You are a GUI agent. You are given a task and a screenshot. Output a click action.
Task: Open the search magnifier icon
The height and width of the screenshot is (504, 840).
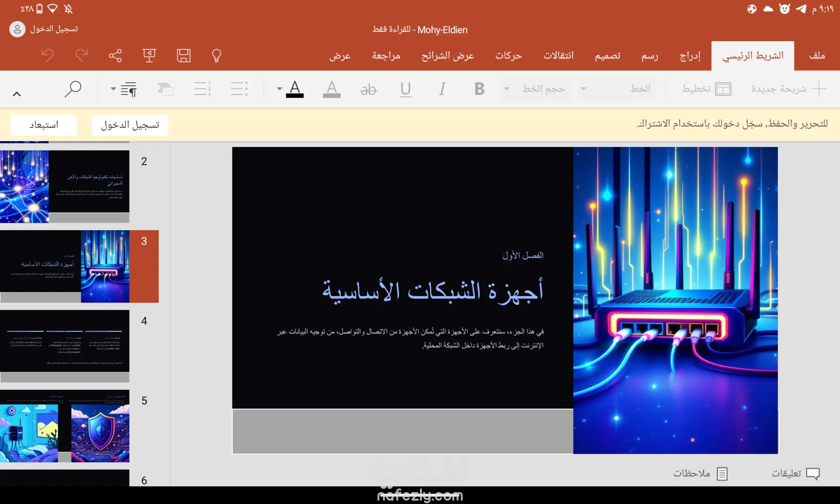[73, 89]
